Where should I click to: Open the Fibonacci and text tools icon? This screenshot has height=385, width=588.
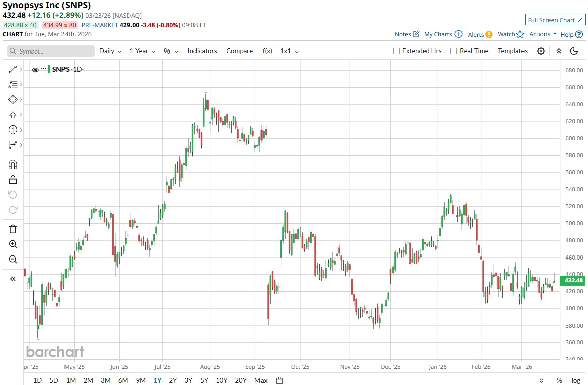(x=13, y=84)
